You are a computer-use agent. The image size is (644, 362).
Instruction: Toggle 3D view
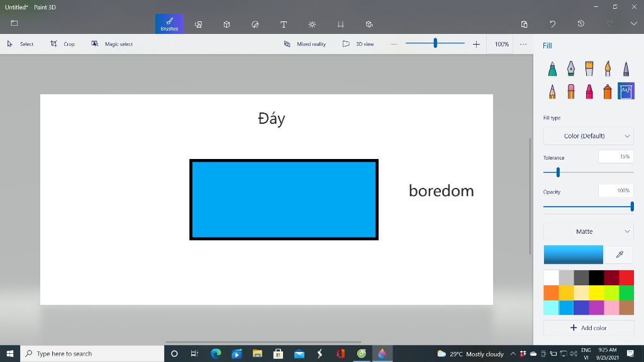coord(358,44)
